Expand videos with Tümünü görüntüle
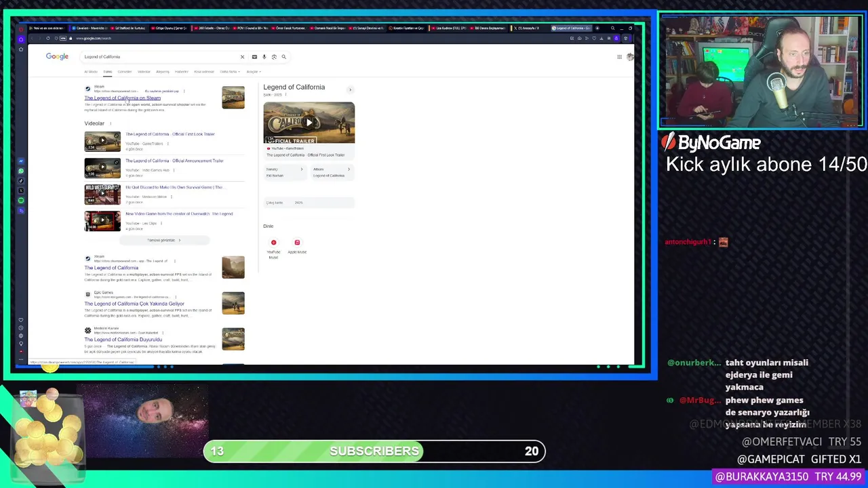Image resolution: width=868 pixels, height=488 pixels. (x=164, y=240)
